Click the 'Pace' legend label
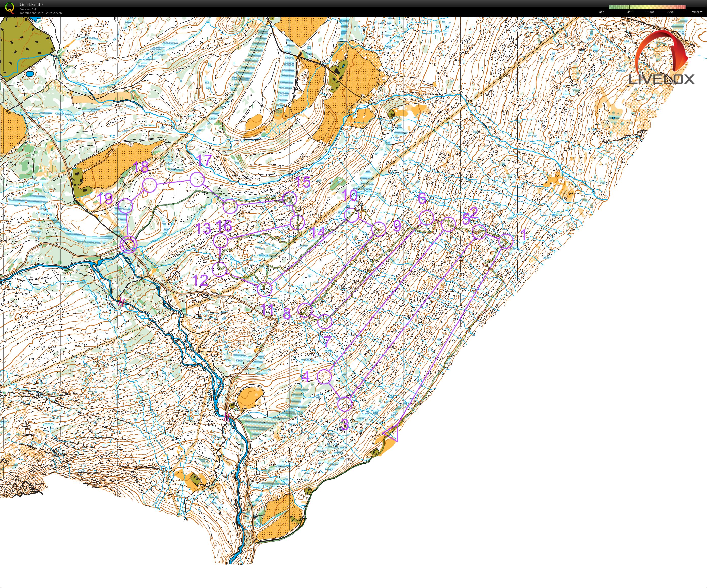This screenshot has width=707, height=588. [x=601, y=12]
